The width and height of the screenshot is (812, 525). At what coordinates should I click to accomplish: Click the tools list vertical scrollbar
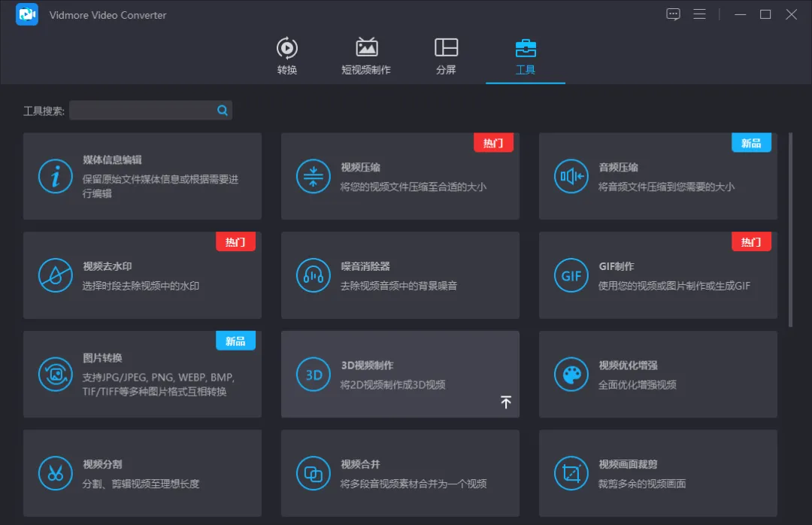pyautogui.click(x=790, y=229)
